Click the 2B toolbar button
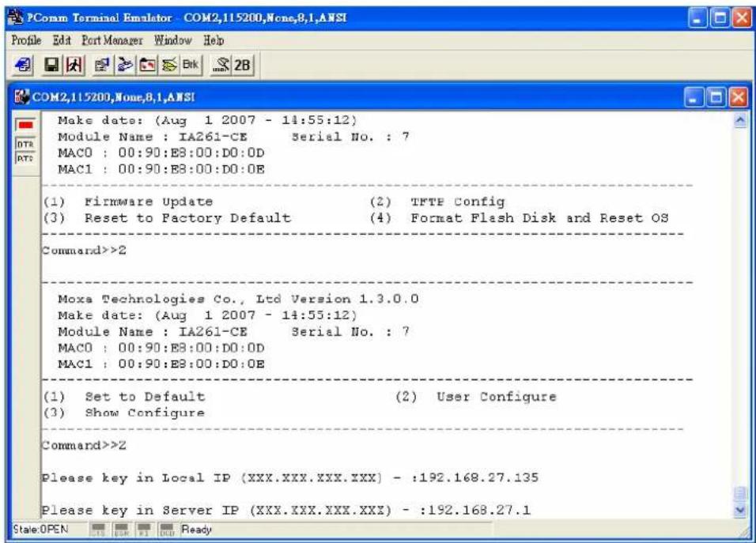Viewport: 756px width, 543px height. pyautogui.click(x=242, y=65)
